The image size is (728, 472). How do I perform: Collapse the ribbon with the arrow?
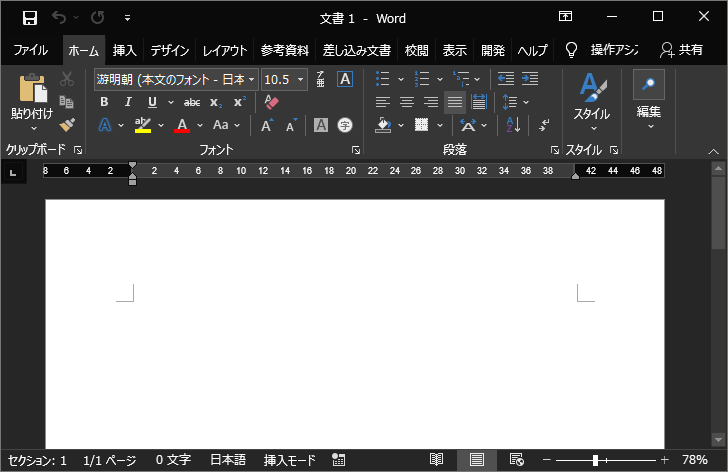[x=713, y=151]
